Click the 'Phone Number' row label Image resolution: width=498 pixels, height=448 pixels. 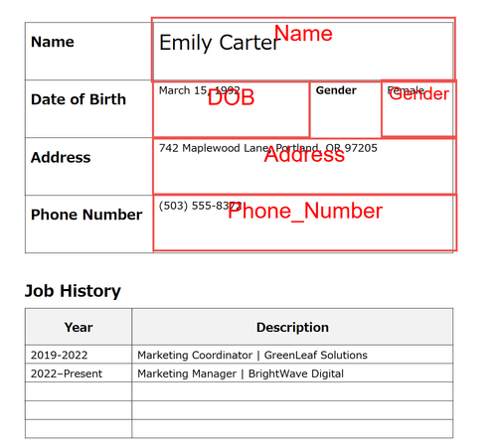click(x=86, y=215)
